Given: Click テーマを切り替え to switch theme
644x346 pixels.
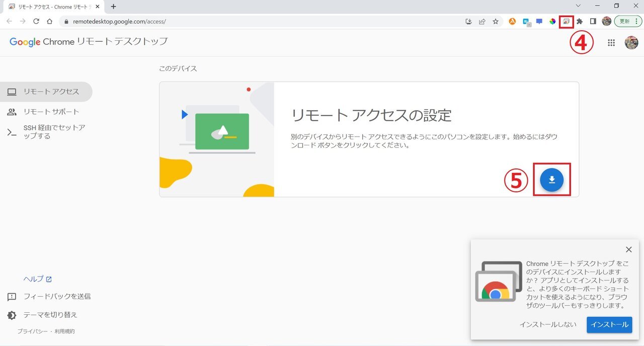Looking at the screenshot, I should pos(42,315).
